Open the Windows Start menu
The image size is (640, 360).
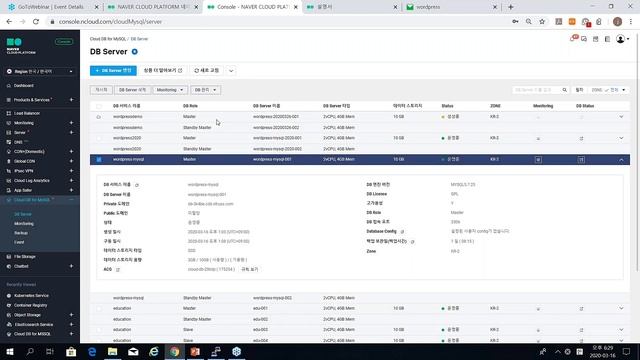(x=9, y=352)
